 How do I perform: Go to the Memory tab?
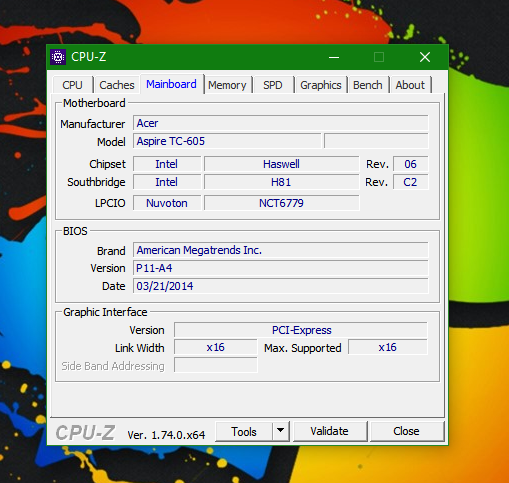click(x=227, y=85)
